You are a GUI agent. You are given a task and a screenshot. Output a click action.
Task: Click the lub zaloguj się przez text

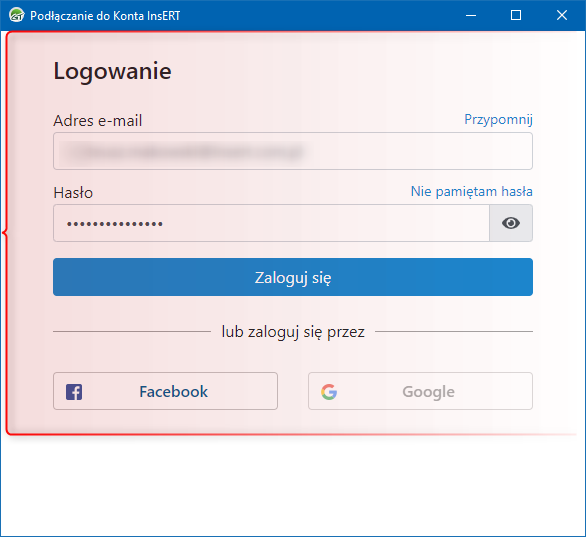pyautogui.click(x=293, y=332)
